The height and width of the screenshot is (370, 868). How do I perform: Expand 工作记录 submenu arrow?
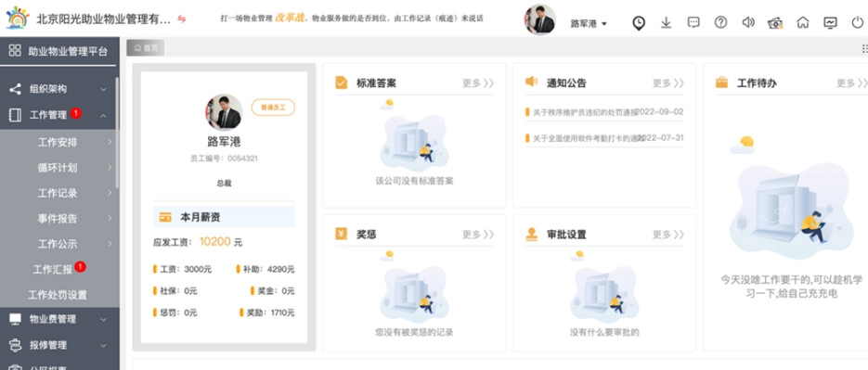click(x=110, y=193)
